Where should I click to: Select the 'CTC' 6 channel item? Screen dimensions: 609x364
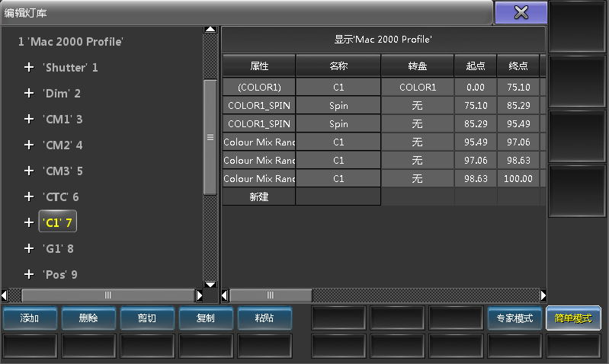[60, 196]
